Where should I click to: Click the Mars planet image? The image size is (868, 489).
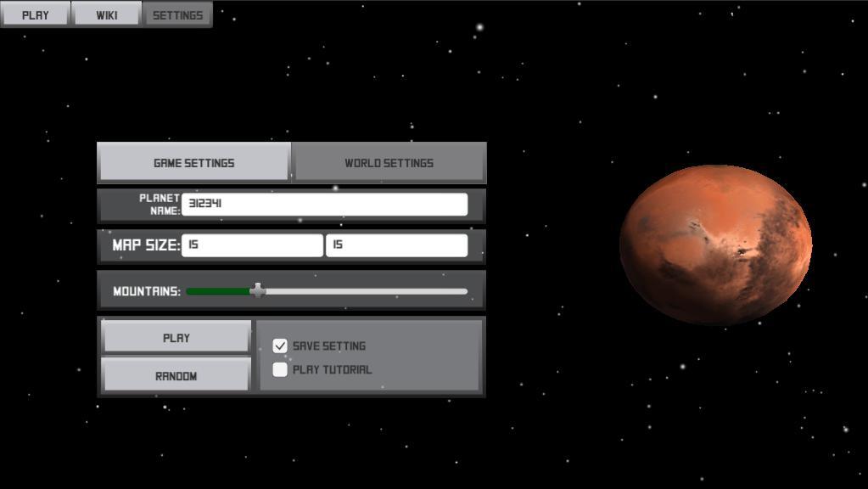[x=715, y=244]
